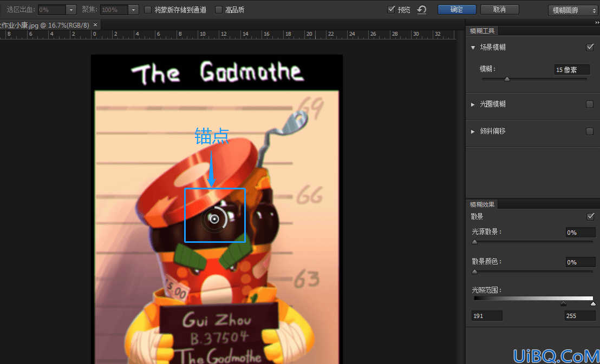Image resolution: width=600 pixels, height=364 pixels.
Task: Collapse panels using the double-arrow icon
Action: click(597, 23)
